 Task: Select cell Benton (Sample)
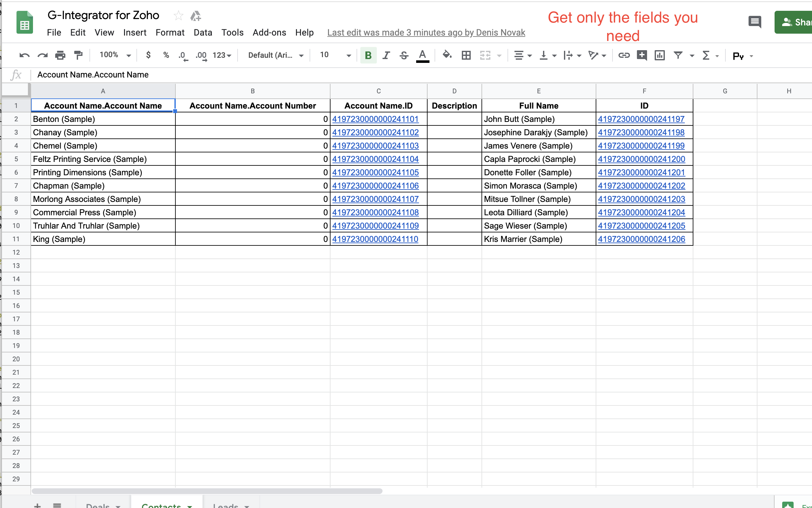point(103,119)
